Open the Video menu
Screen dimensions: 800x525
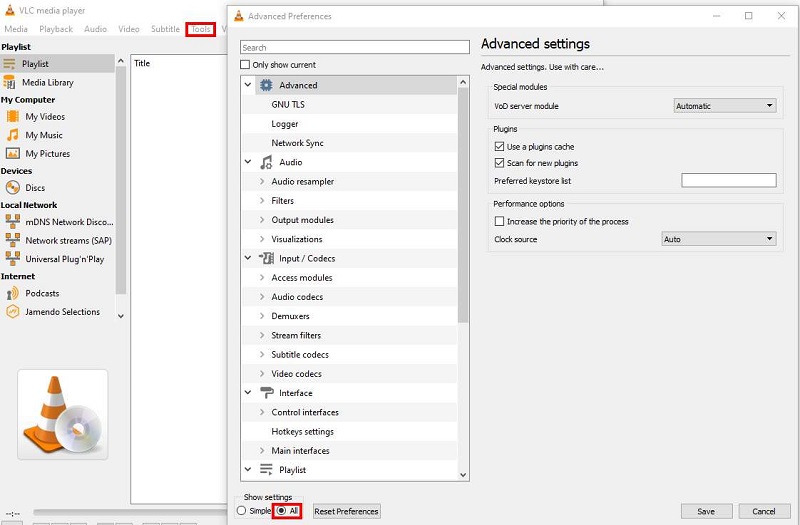(x=129, y=29)
